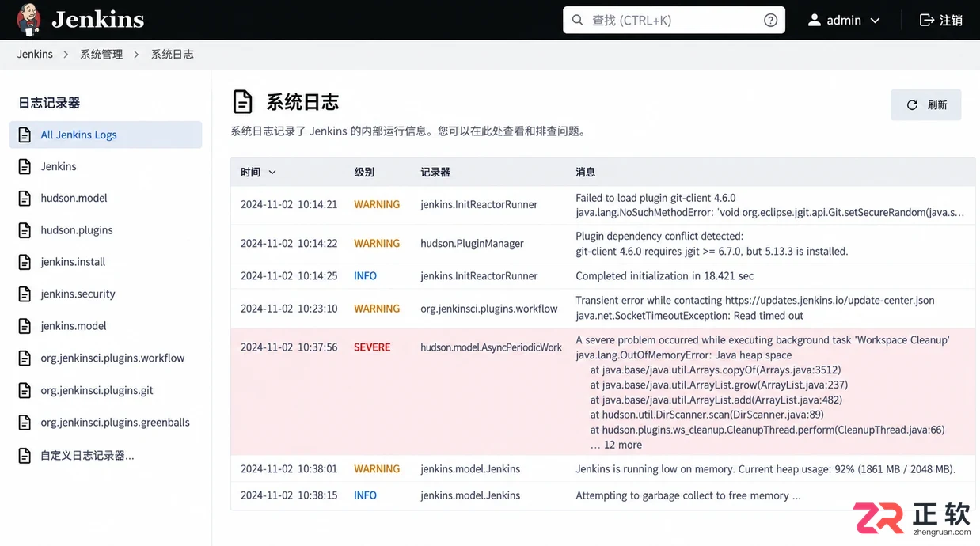Select 'Attempting to garbage collect' message
Image resolution: width=980 pixels, height=546 pixels.
[x=688, y=495]
